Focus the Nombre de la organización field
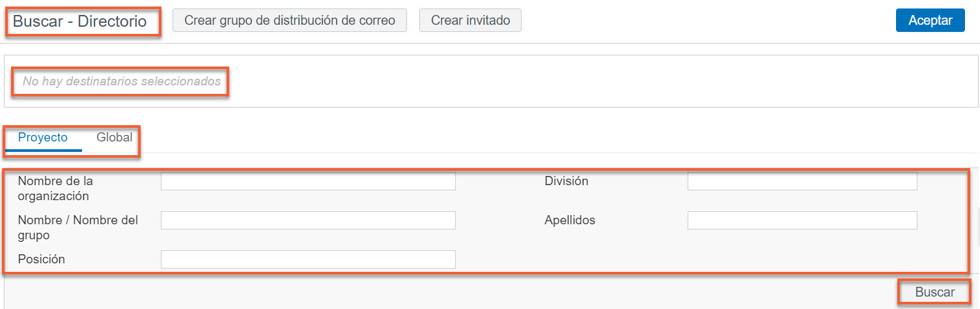The image size is (980, 309). coord(308,181)
